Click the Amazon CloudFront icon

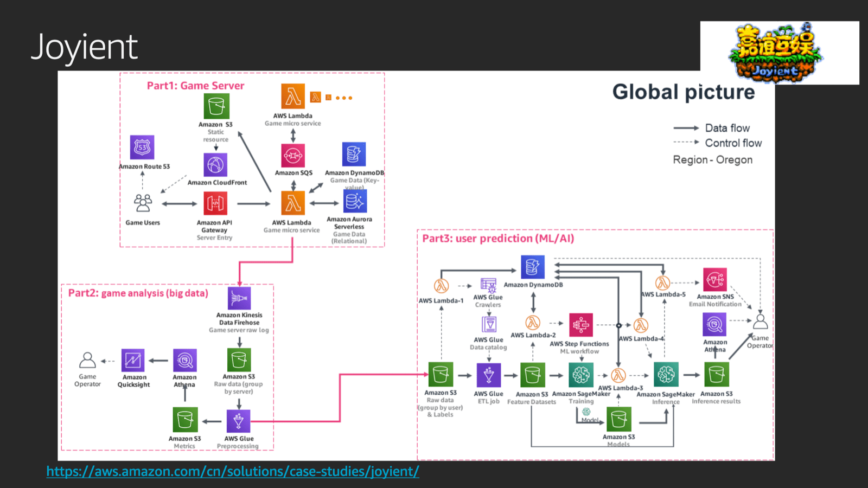pyautogui.click(x=215, y=164)
